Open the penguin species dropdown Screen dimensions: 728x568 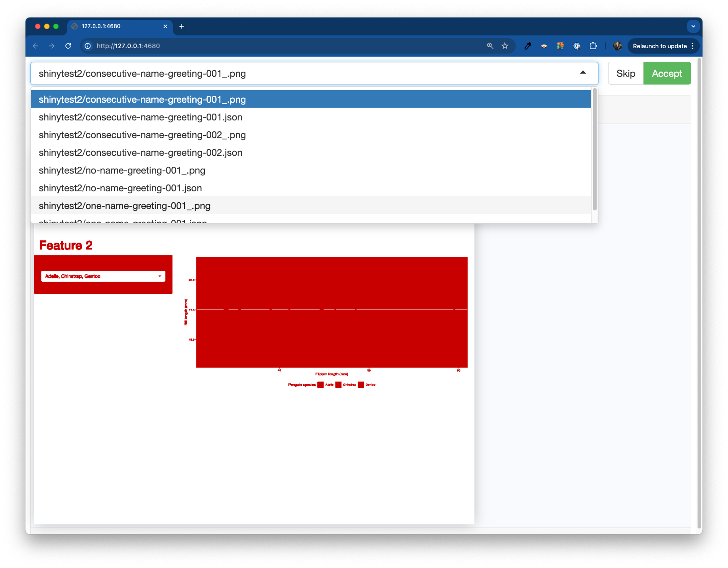(x=103, y=276)
